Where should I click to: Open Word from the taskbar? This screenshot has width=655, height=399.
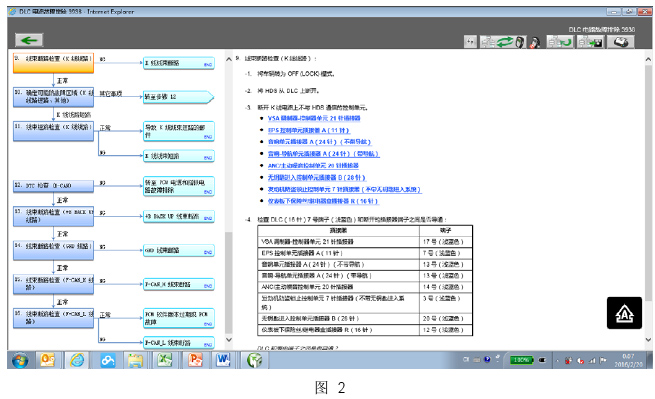point(223,360)
